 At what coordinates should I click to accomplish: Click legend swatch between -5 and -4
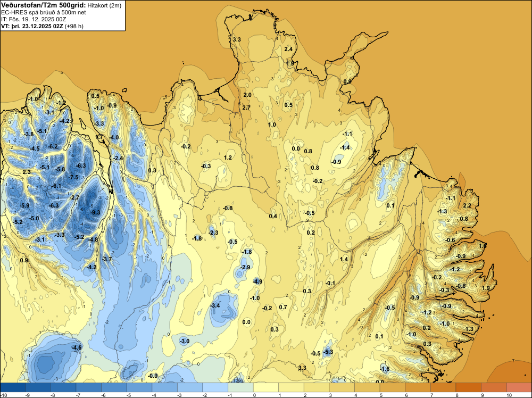click(139, 387)
